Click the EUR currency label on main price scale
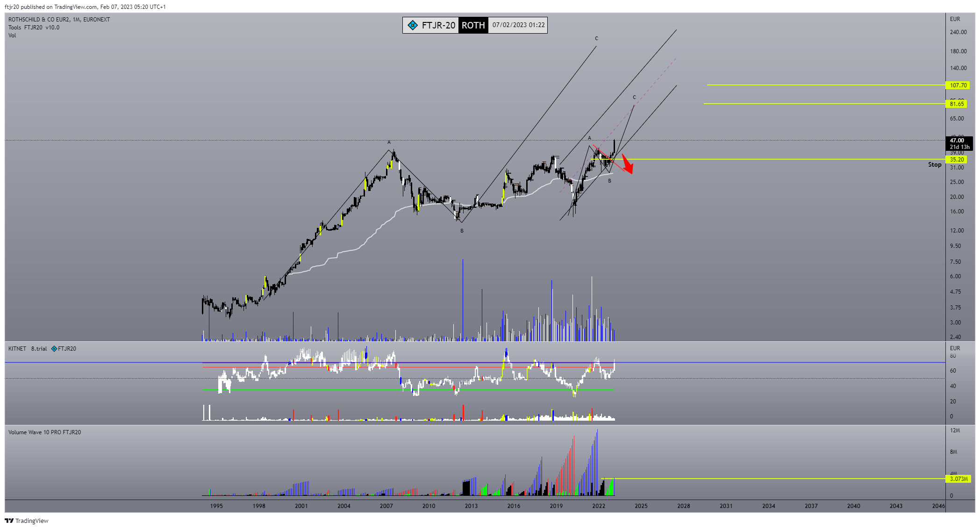Image resolution: width=980 pixels, height=529 pixels. 955,19
